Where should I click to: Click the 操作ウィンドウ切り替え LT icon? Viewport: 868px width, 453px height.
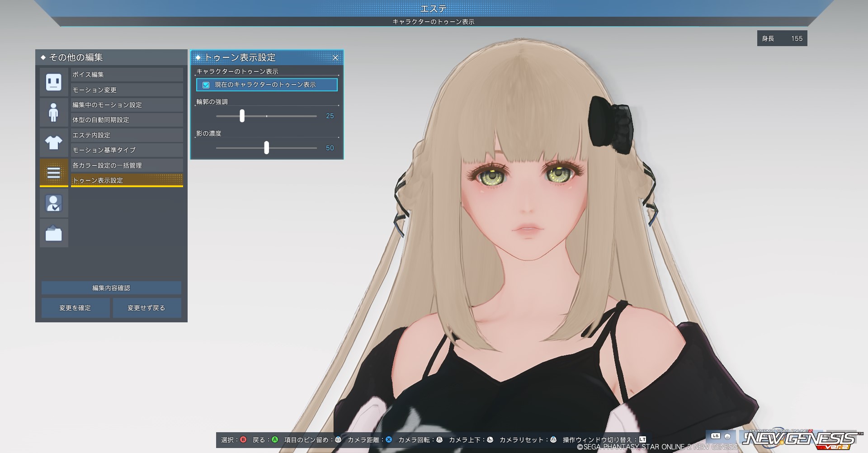tap(643, 439)
